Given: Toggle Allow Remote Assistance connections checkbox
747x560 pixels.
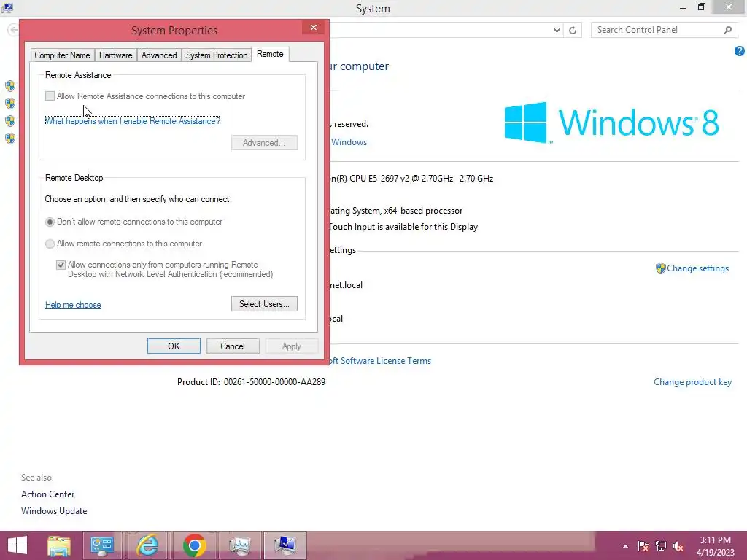Looking at the screenshot, I should pyautogui.click(x=50, y=96).
